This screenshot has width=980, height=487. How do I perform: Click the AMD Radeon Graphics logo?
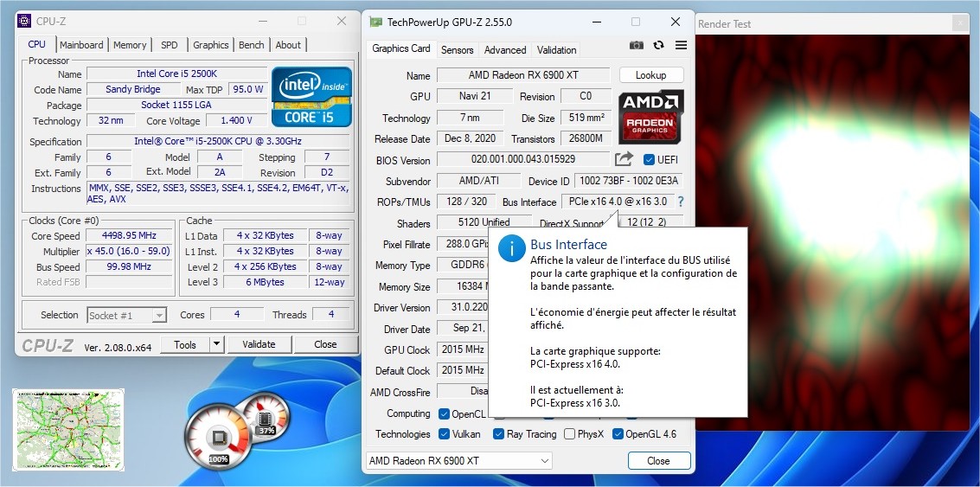[x=651, y=117]
